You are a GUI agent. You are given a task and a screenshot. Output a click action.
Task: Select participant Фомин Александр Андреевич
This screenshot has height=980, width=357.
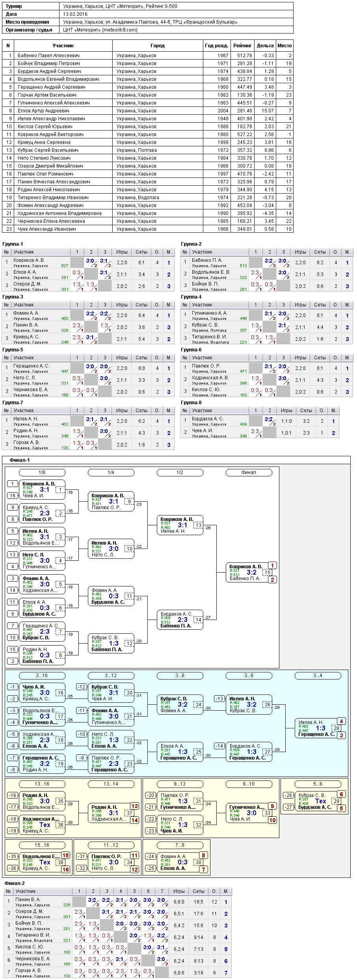tap(50, 205)
